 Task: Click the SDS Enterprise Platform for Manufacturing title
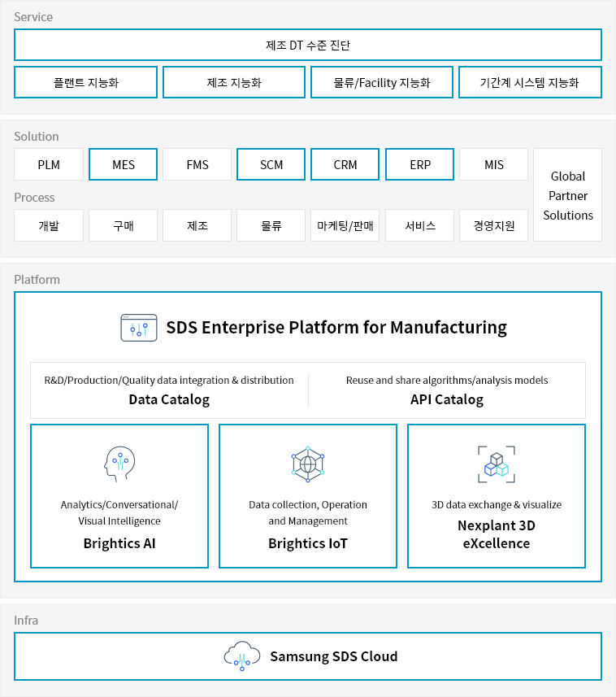coord(336,328)
